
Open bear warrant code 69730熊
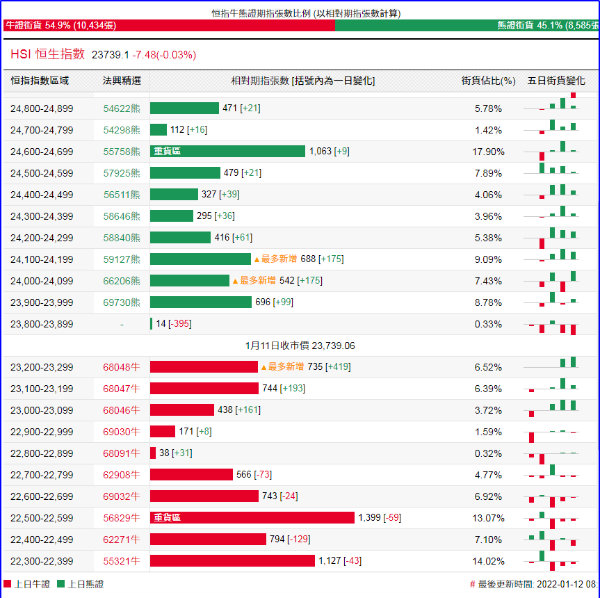pos(122,303)
